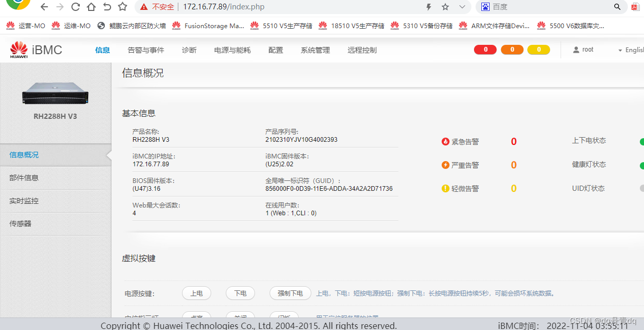Toggle the UID灯状态 status indicator

[640, 188]
